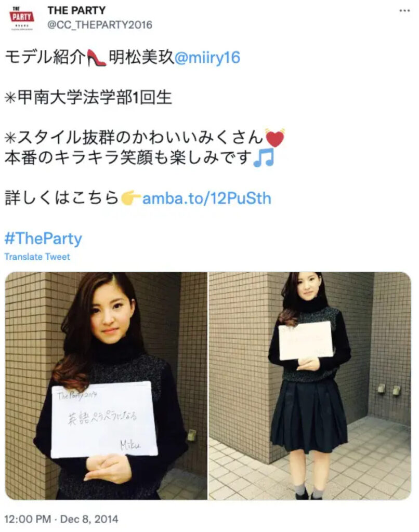419x532 pixels.
Task: Click the 甲南大学法学部1回生 line
Action: (88, 98)
